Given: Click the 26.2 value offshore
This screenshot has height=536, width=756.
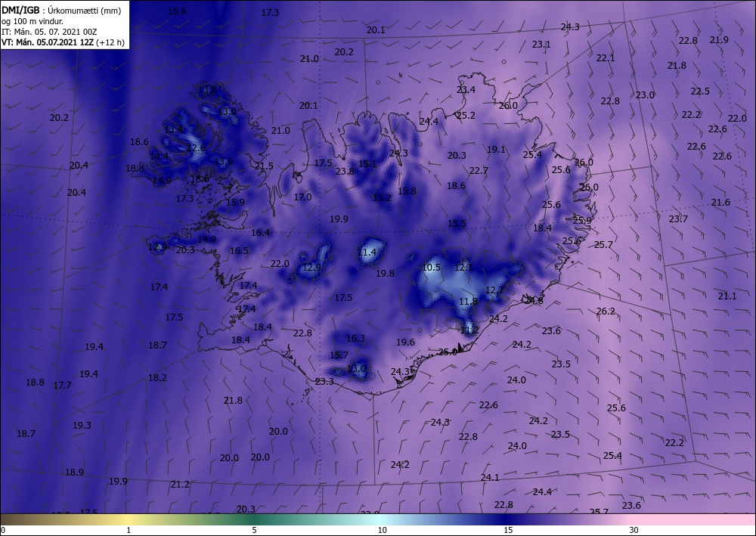Looking at the screenshot, I should pos(606,311).
